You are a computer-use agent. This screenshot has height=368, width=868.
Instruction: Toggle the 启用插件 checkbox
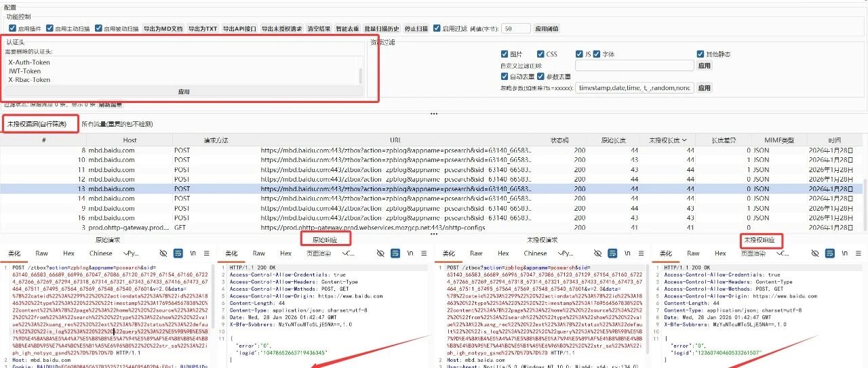12,28
